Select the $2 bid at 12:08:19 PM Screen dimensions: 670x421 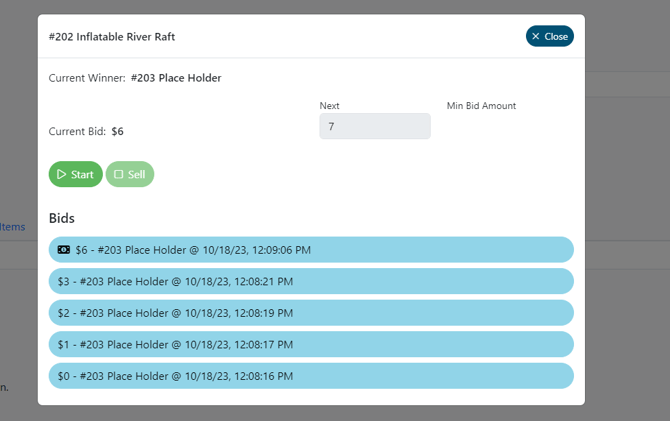(310, 313)
